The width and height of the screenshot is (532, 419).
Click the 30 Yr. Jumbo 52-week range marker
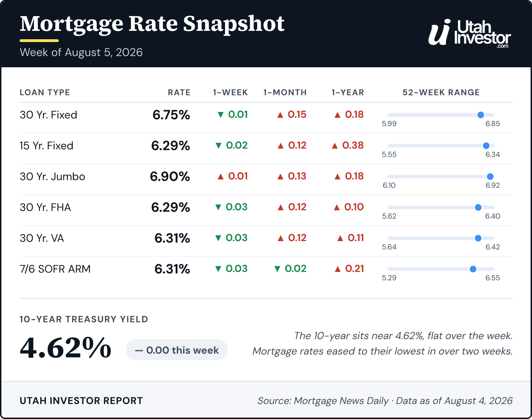pos(490,177)
